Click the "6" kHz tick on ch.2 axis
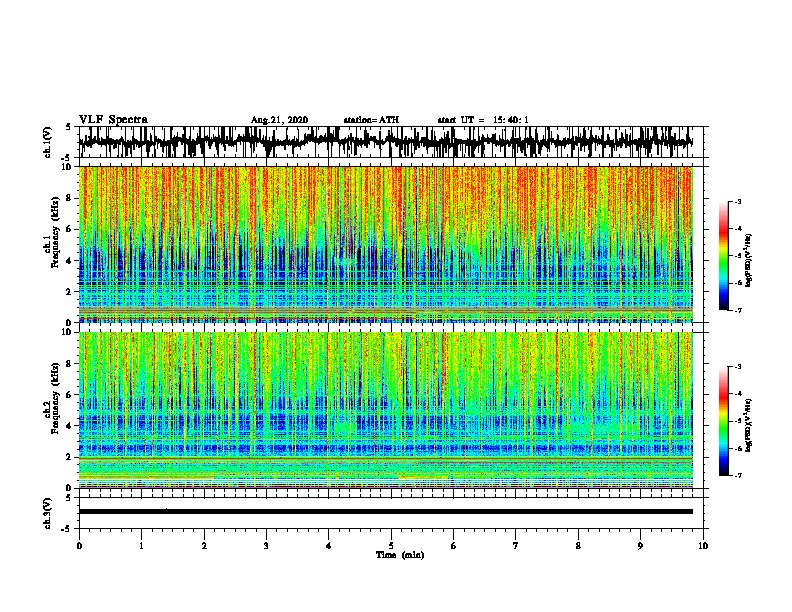The width and height of the screenshot is (792, 612). [x=70, y=394]
